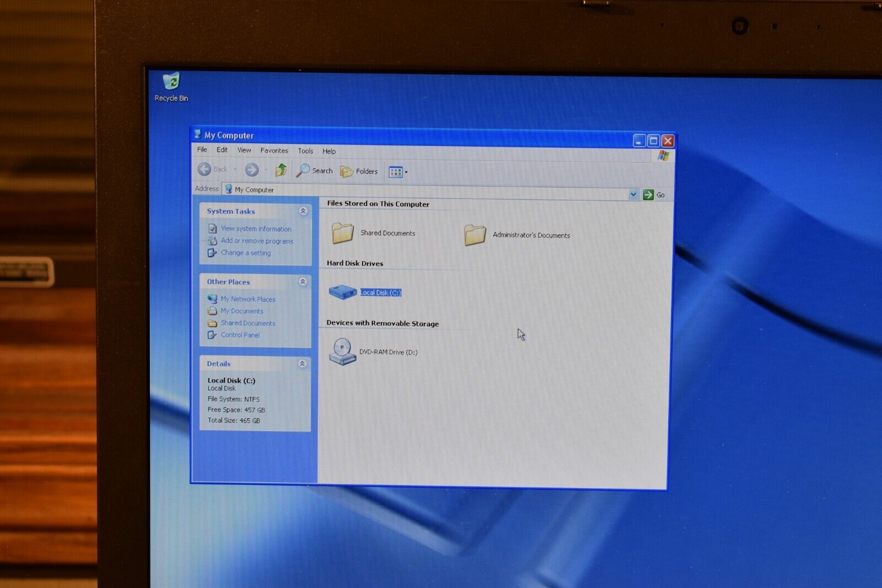
Task: Open the Views button menu
Action: click(399, 172)
